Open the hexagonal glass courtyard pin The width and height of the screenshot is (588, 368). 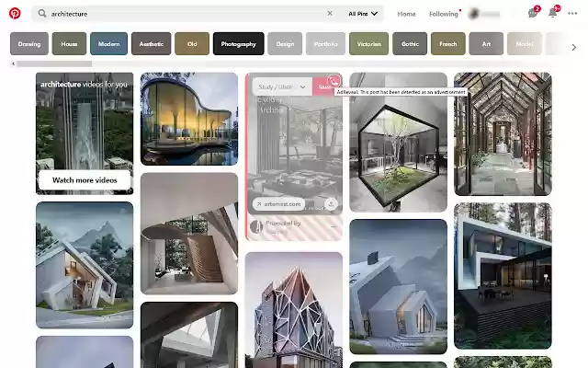tap(398, 142)
